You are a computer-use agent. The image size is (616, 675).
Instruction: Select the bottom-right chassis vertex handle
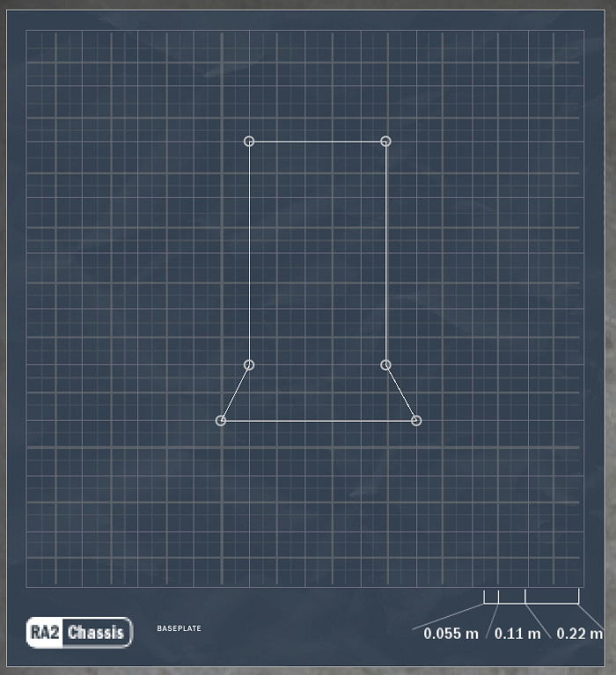point(416,421)
